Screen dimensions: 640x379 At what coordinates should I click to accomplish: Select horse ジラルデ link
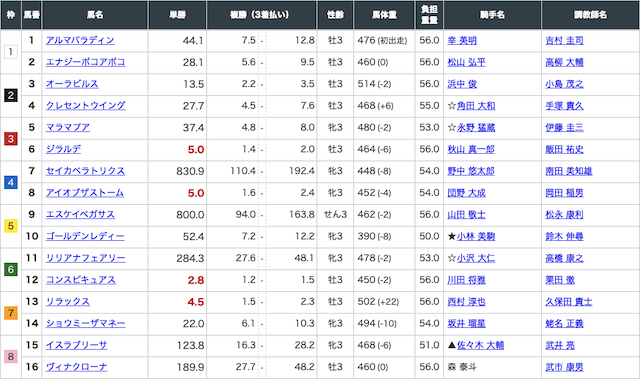[x=63, y=149]
